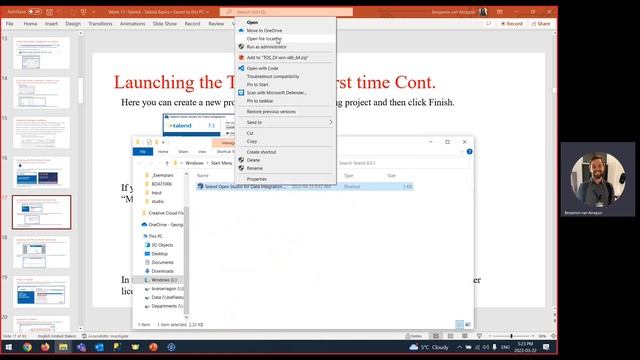Select the Windows (C:) drive
Image resolution: width=640 pixels, height=360 pixels.
(x=160, y=280)
